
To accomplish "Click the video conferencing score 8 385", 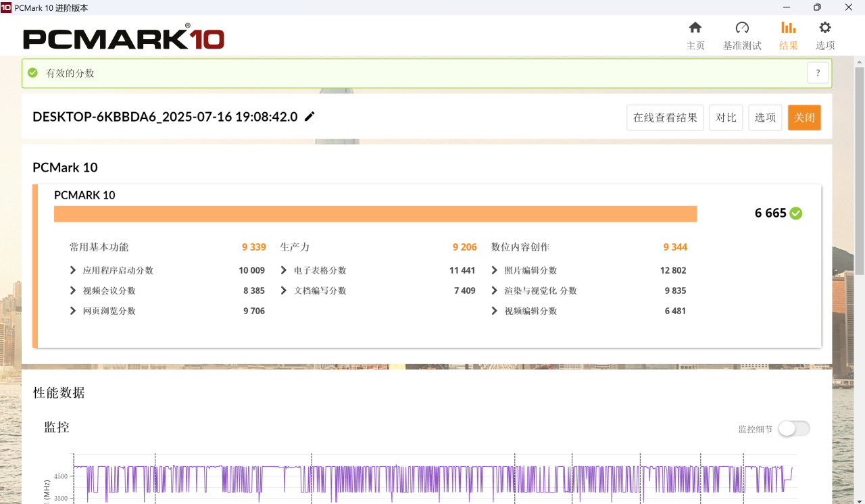I will pyautogui.click(x=254, y=291).
